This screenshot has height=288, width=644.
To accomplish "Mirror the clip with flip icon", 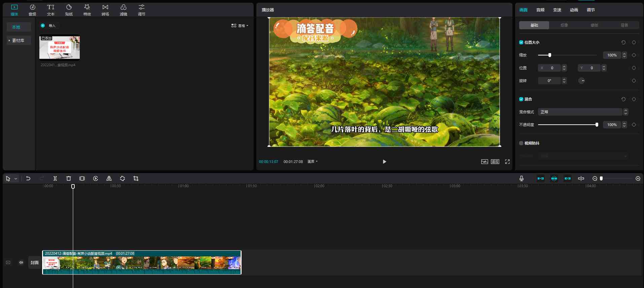I will 109,178.
